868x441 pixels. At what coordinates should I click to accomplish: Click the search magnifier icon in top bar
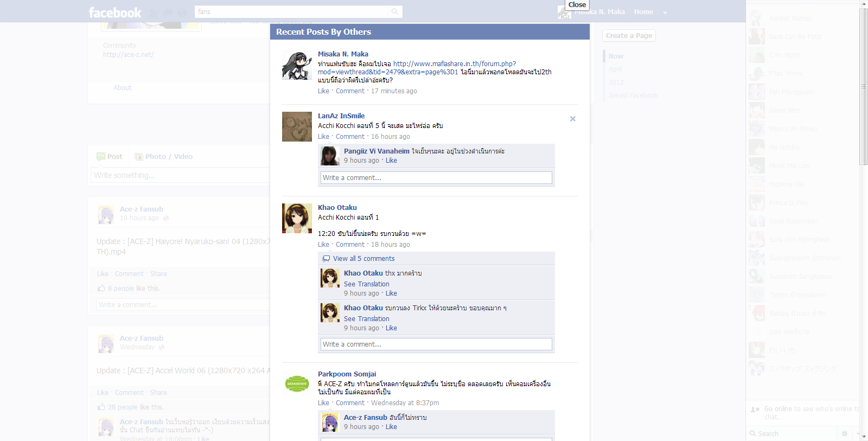[x=394, y=11]
